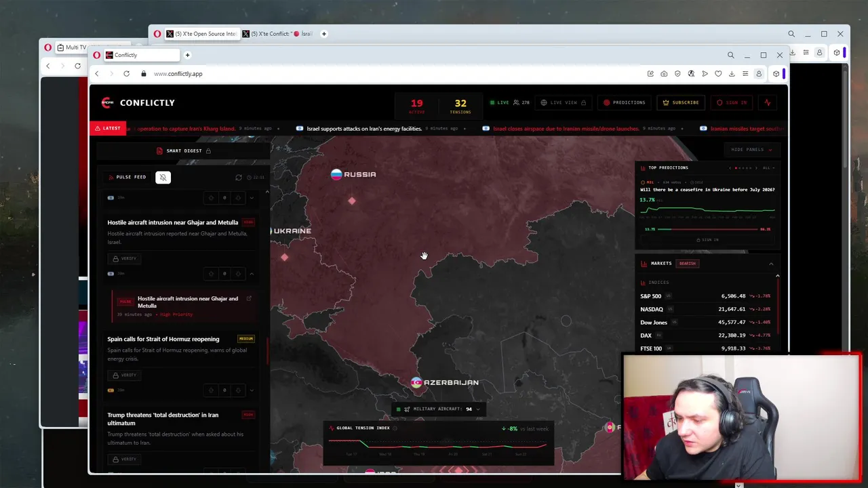Viewport: 868px width, 488px height.
Task: Open 'Spain calls for Strait of Hormuz reopening' headline
Action: click(163, 339)
